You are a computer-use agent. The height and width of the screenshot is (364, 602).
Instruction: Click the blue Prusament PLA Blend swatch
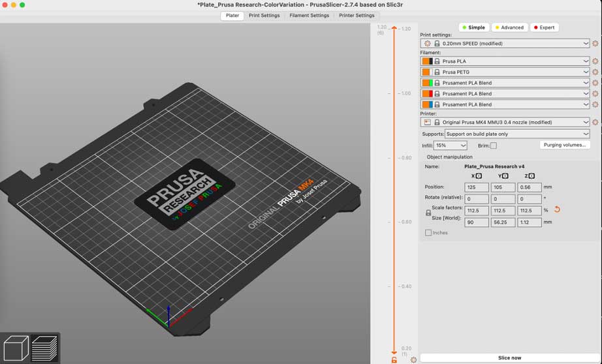tap(427, 104)
